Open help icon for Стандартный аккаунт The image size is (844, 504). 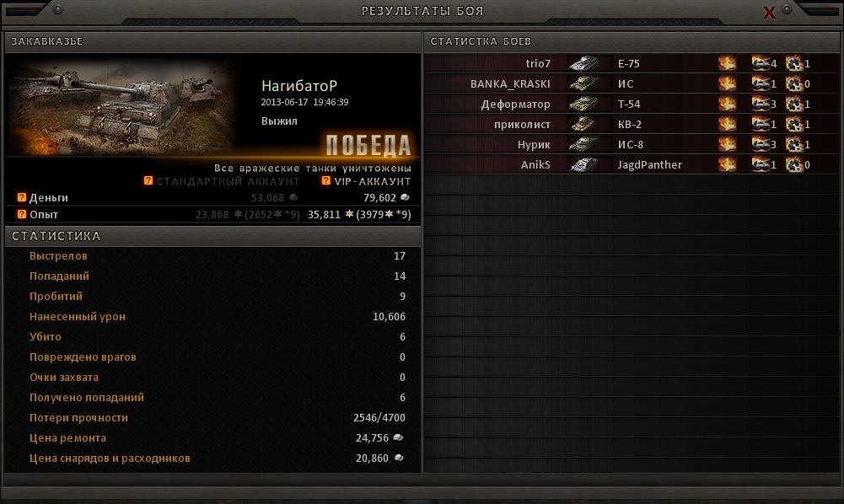(x=148, y=180)
